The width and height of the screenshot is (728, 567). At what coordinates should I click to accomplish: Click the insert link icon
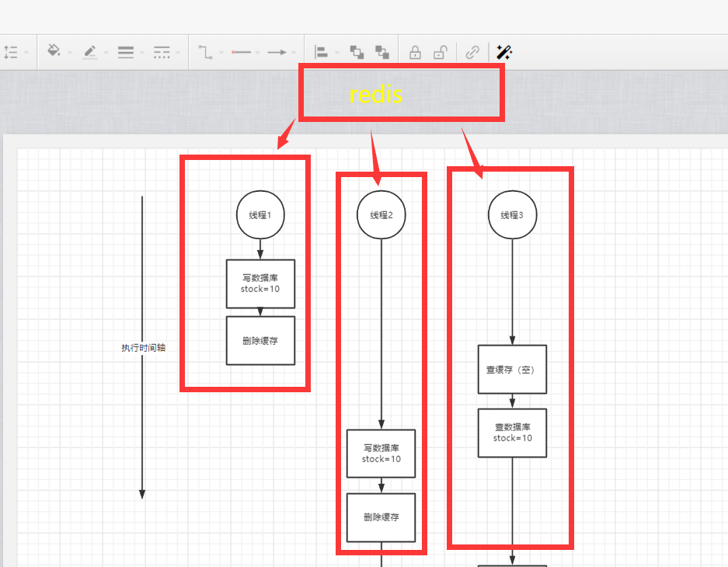click(472, 52)
